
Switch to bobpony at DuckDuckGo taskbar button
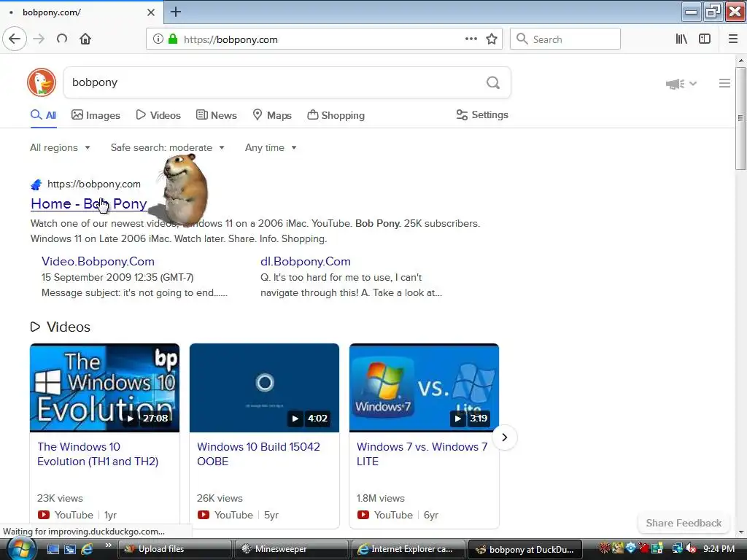525,549
